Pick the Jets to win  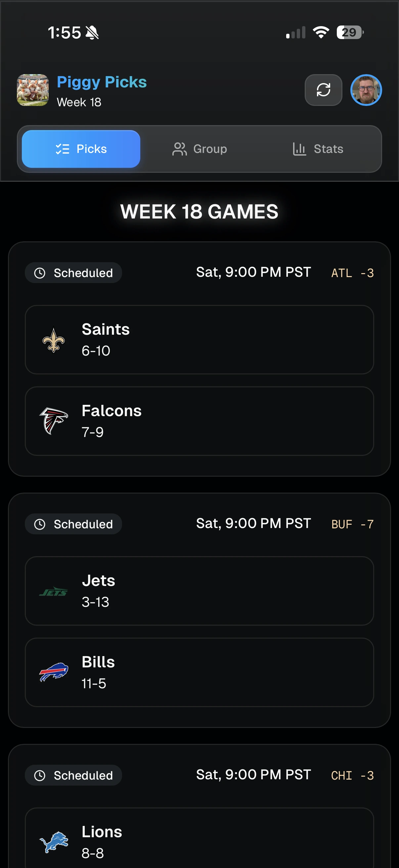coord(199,591)
